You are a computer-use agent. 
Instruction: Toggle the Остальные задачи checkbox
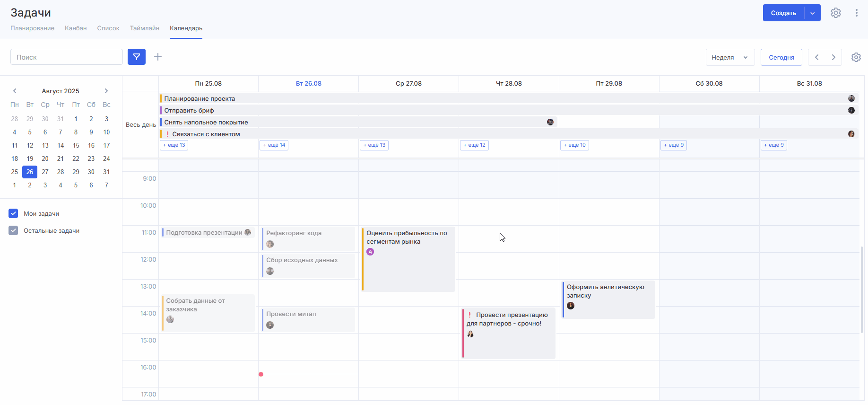(x=13, y=230)
